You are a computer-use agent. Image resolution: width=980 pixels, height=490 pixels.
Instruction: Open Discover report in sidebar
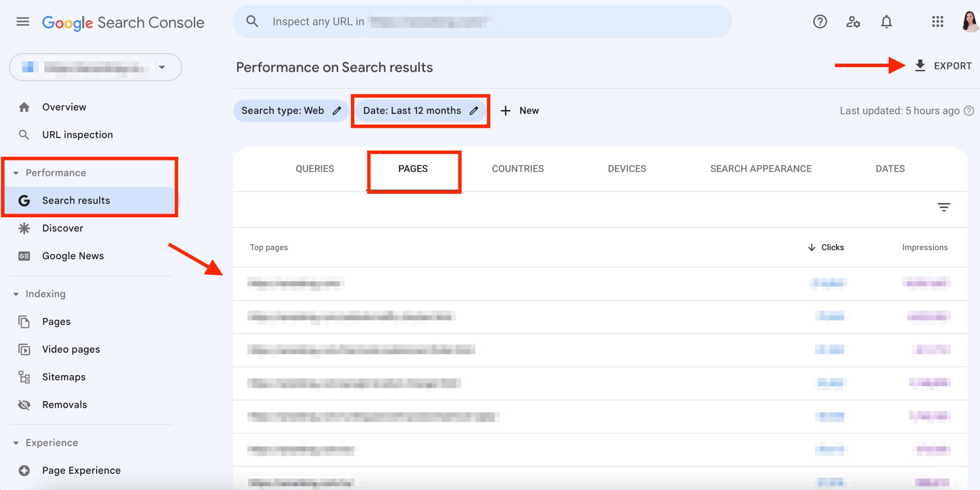point(63,228)
